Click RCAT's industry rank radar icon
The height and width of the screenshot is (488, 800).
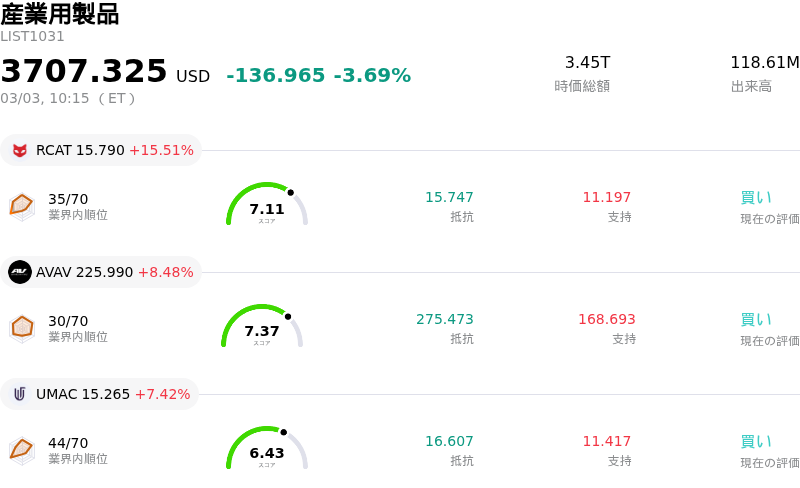click(22, 206)
